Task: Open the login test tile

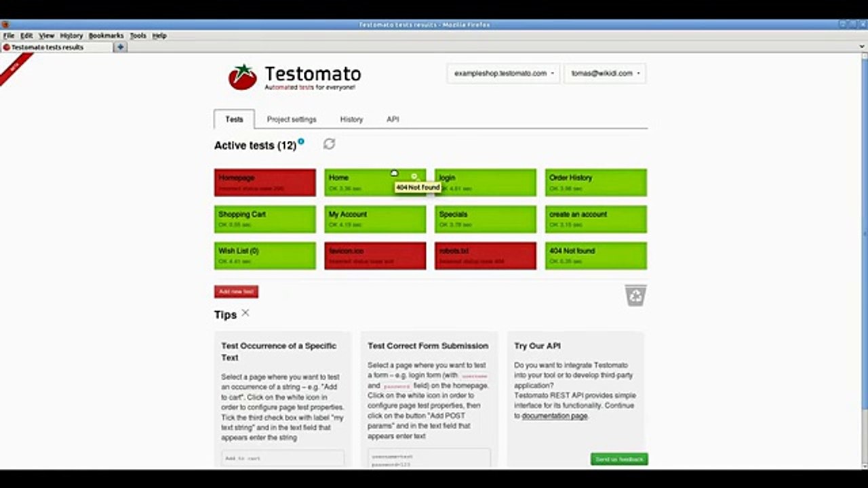Action: click(x=486, y=182)
